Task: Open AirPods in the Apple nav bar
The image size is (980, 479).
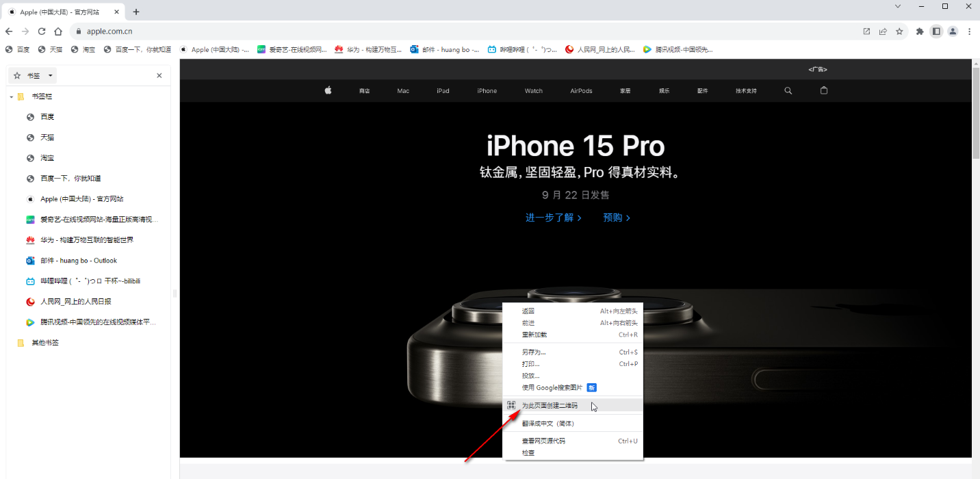Action: tap(581, 91)
